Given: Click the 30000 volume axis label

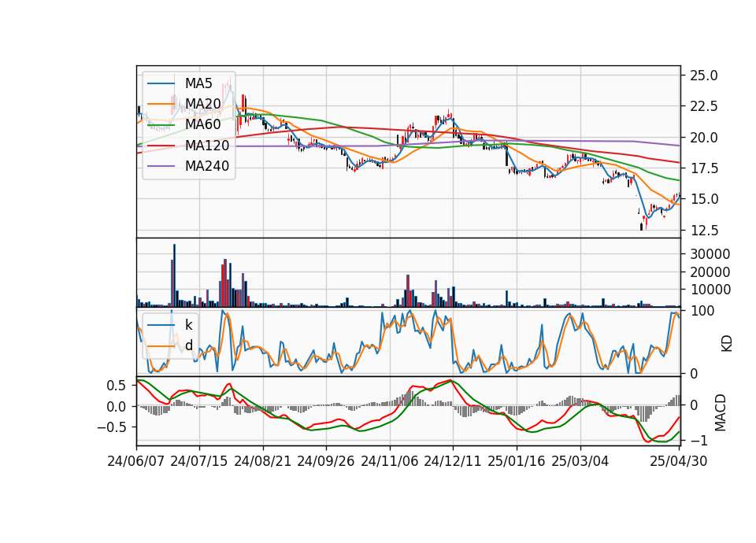Looking at the screenshot, I should point(710,254).
